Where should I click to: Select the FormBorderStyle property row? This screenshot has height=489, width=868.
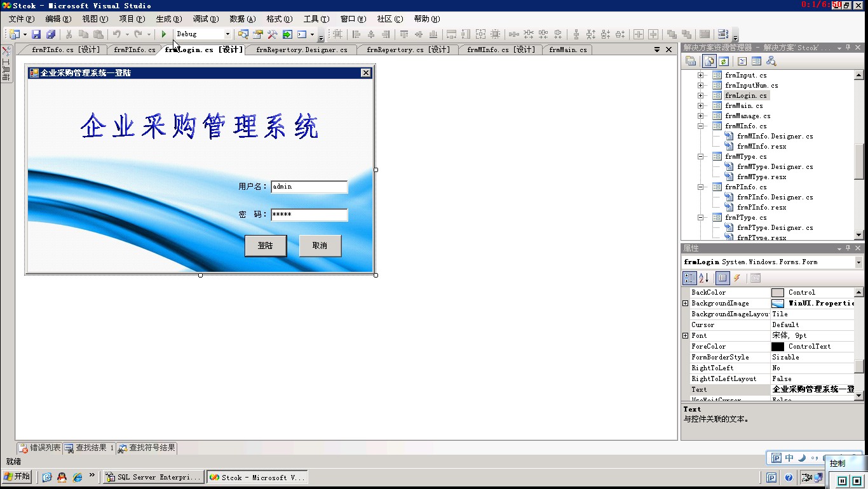pyautogui.click(x=772, y=358)
